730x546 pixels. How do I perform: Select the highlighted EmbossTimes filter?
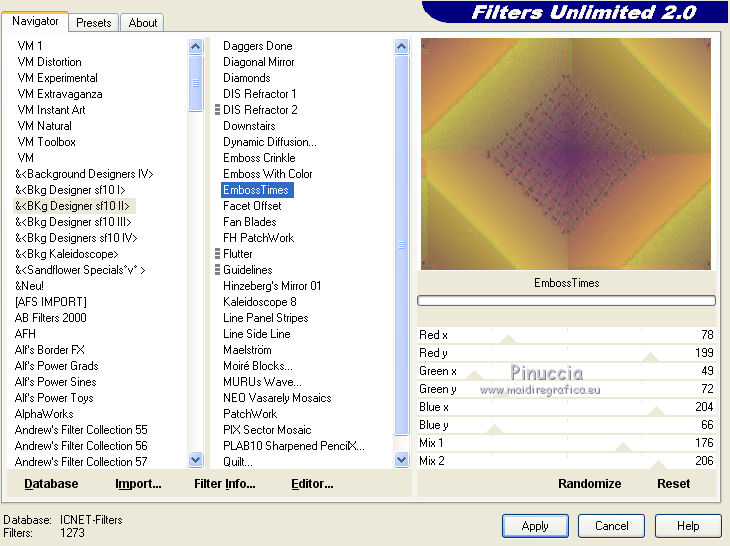click(x=257, y=190)
